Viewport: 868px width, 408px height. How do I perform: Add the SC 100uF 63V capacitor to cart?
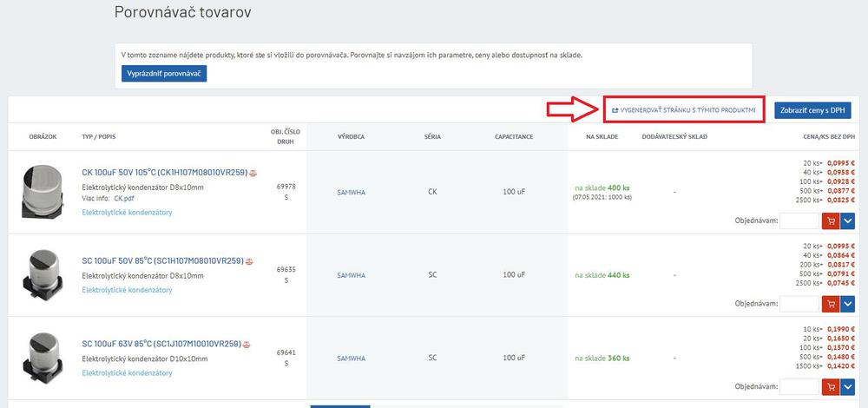[x=831, y=386]
